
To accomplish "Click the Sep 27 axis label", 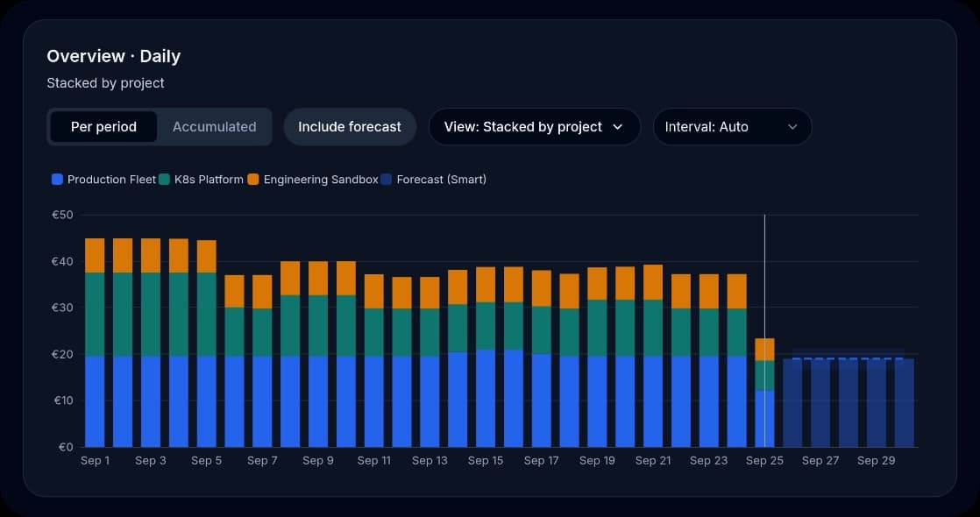I will [x=820, y=461].
